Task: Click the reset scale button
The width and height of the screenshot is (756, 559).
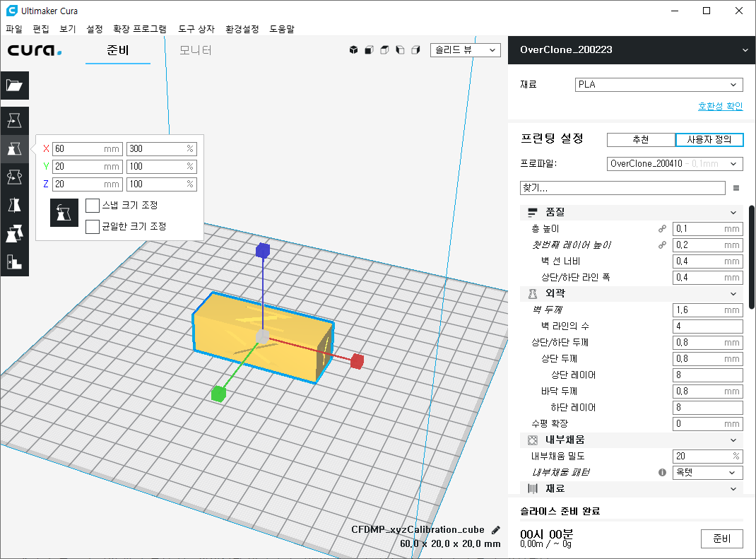Action: (x=64, y=213)
